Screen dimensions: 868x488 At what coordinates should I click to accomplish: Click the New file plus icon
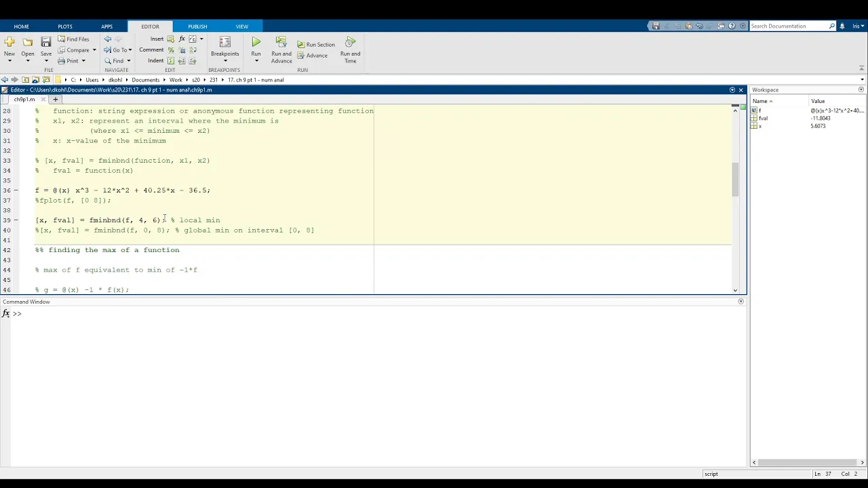click(9, 42)
